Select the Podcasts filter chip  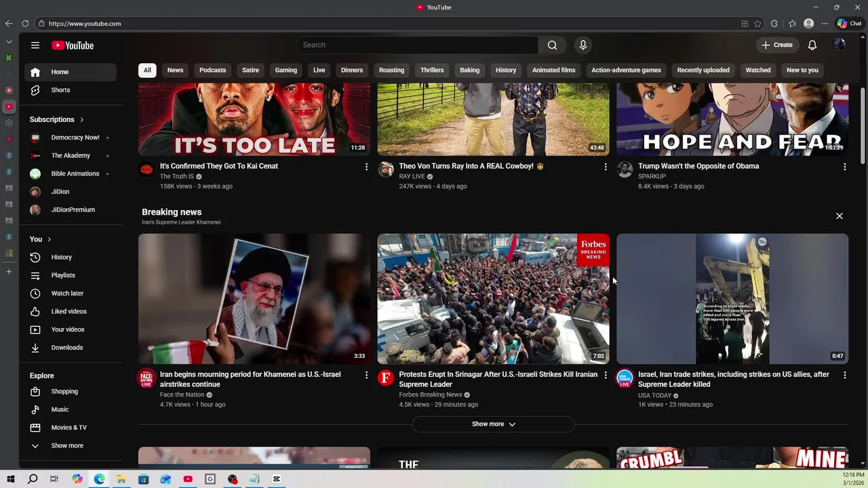213,70
